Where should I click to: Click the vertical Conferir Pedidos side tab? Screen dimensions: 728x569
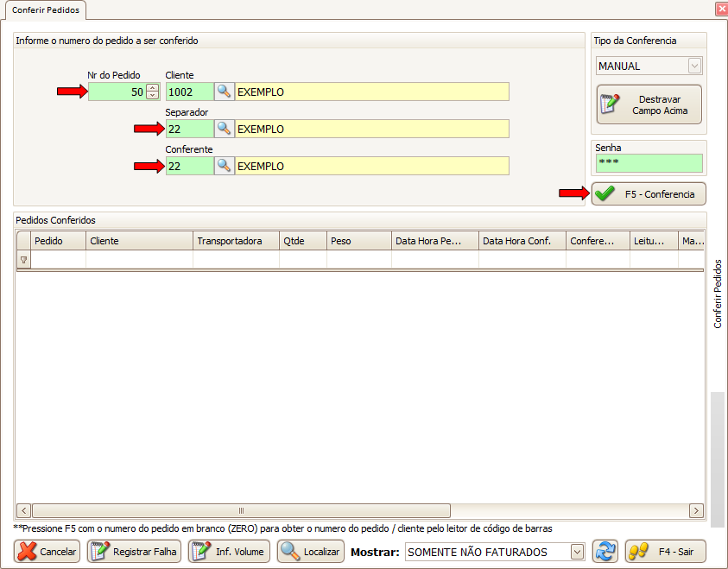[x=718, y=294]
